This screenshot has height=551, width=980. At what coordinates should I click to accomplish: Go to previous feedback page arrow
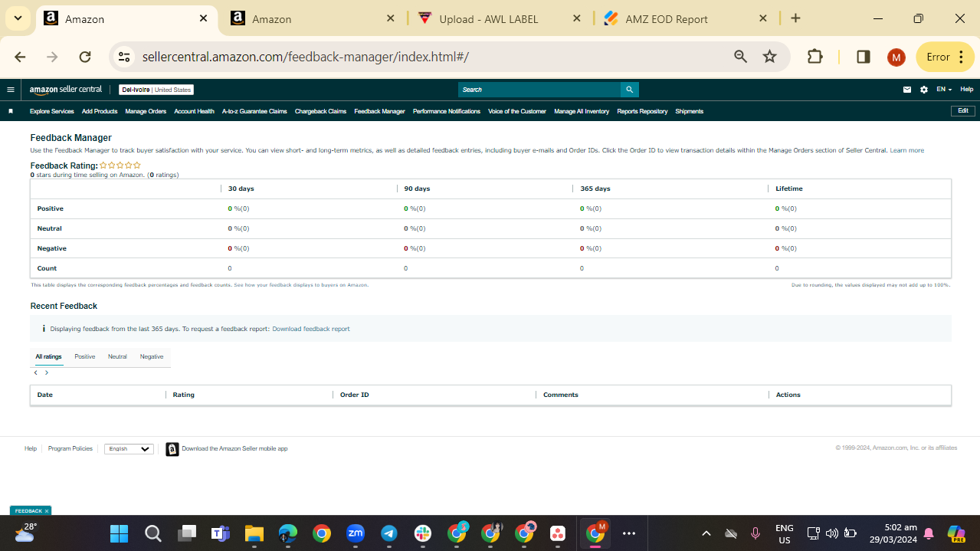click(36, 372)
